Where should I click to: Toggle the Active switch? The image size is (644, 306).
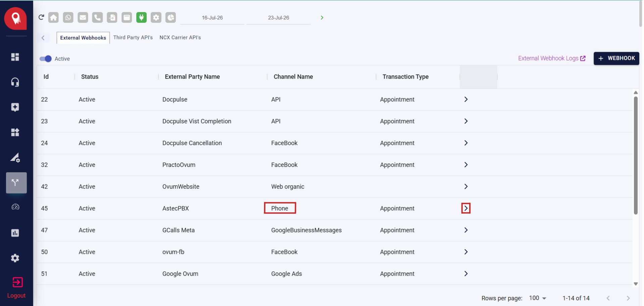(x=46, y=59)
